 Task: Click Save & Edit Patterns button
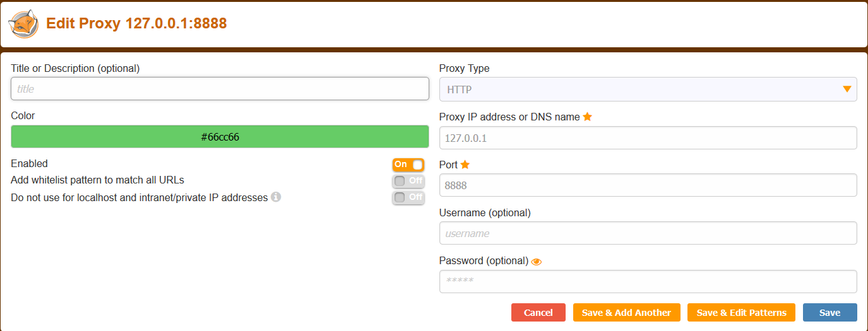pos(742,313)
